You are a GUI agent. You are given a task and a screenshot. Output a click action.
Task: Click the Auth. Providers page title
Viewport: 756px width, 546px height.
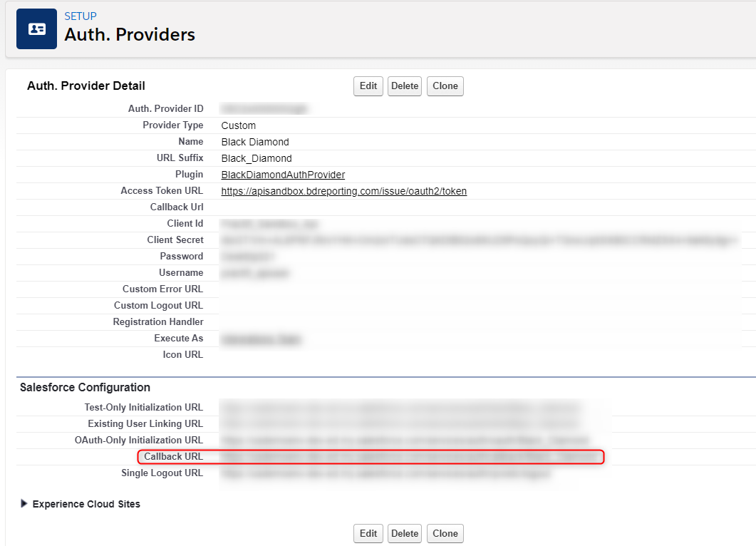point(130,35)
